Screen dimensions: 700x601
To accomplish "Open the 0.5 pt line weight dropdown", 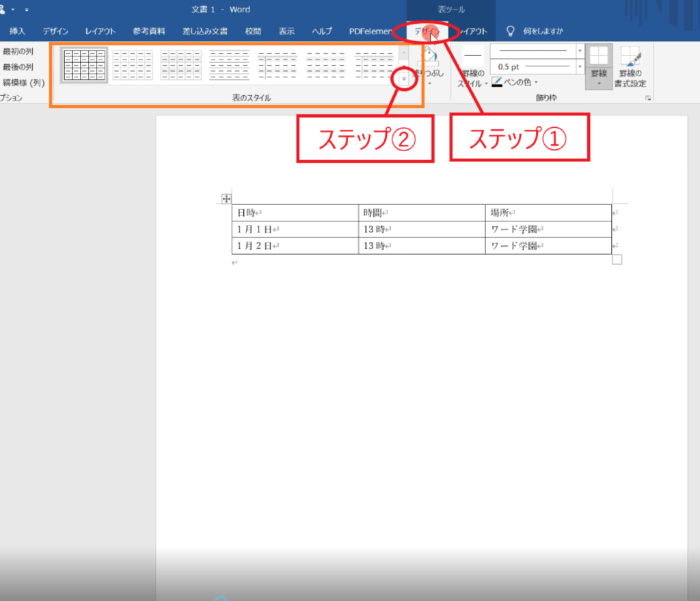I will [x=580, y=67].
